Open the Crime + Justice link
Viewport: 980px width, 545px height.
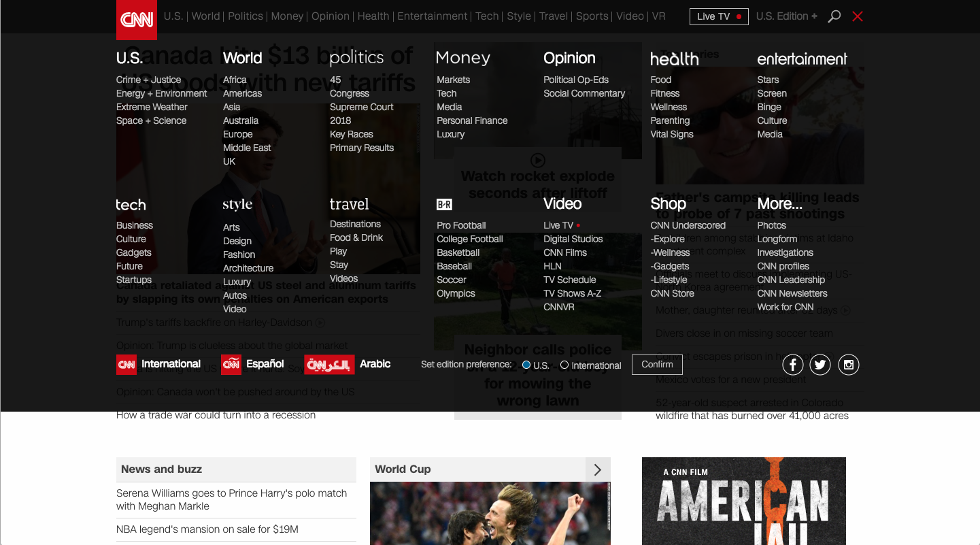pyautogui.click(x=149, y=80)
